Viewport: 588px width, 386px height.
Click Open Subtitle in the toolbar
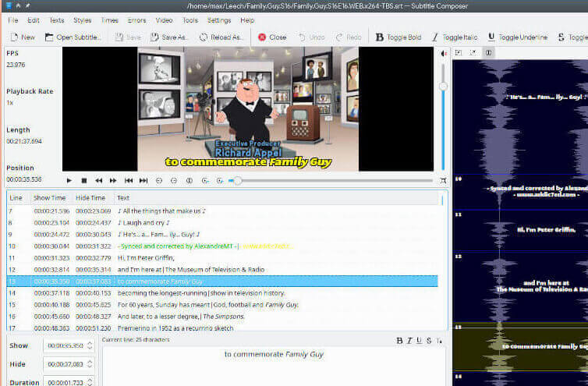(x=73, y=37)
